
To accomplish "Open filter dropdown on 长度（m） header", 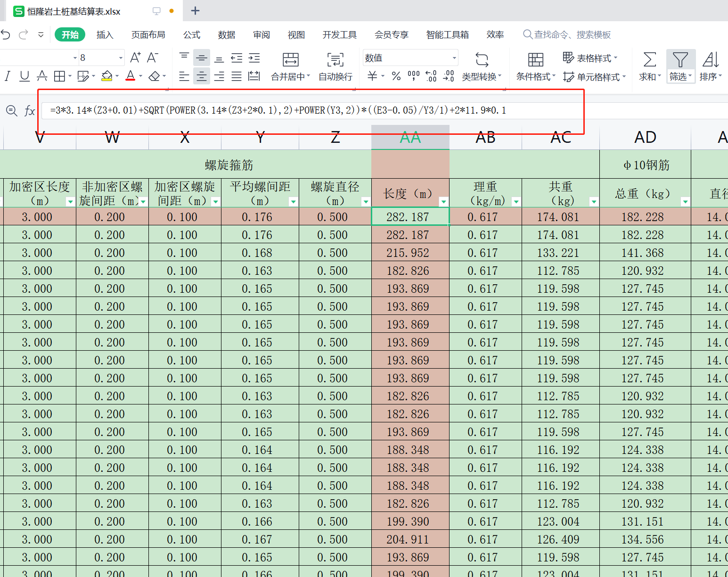I will 443,202.
